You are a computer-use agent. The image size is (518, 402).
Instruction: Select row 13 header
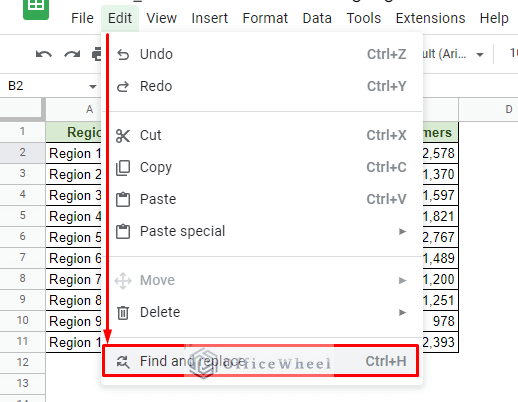point(22,384)
